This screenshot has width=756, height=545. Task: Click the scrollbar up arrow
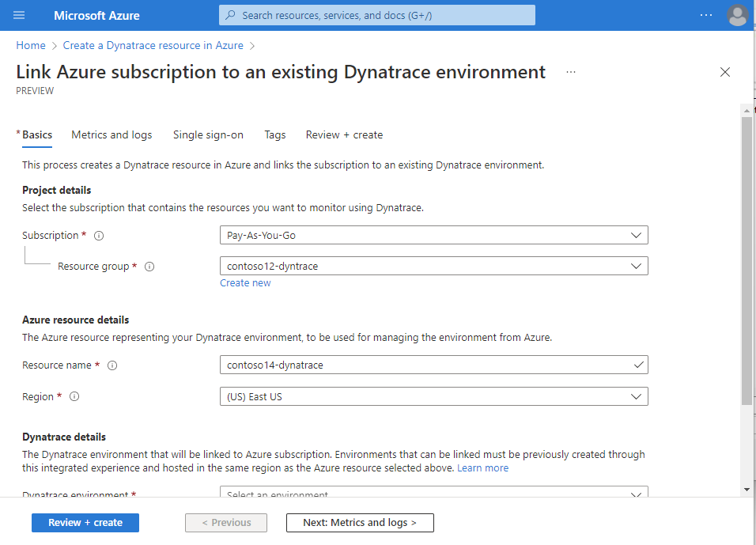pos(747,111)
